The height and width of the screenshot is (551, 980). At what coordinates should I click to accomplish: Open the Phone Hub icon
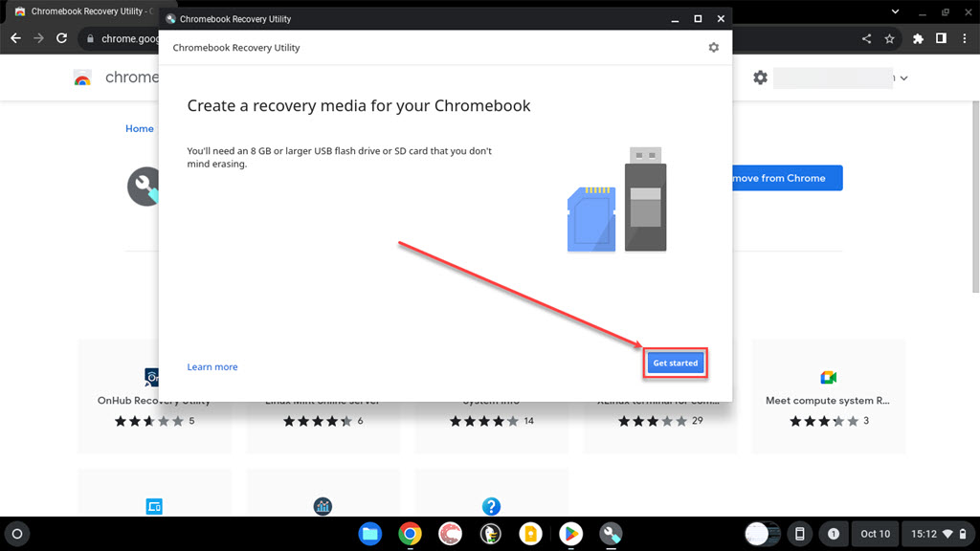tap(799, 534)
